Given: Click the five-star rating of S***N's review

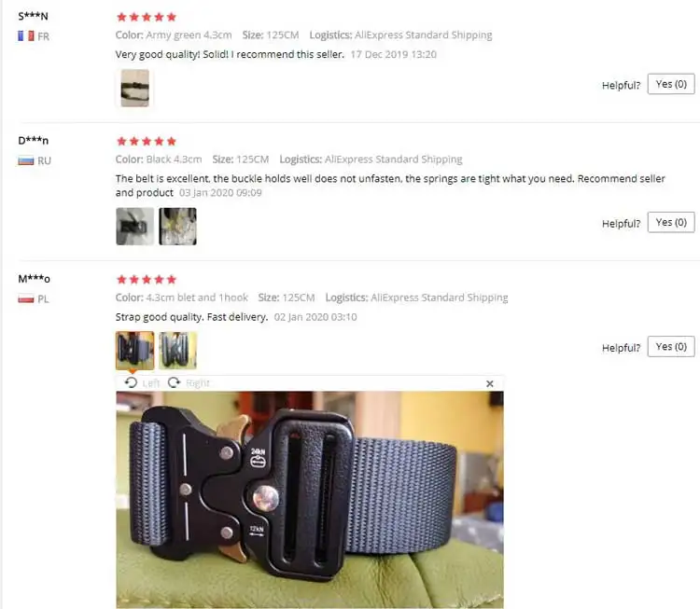Looking at the screenshot, I should pyautogui.click(x=147, y=17).
